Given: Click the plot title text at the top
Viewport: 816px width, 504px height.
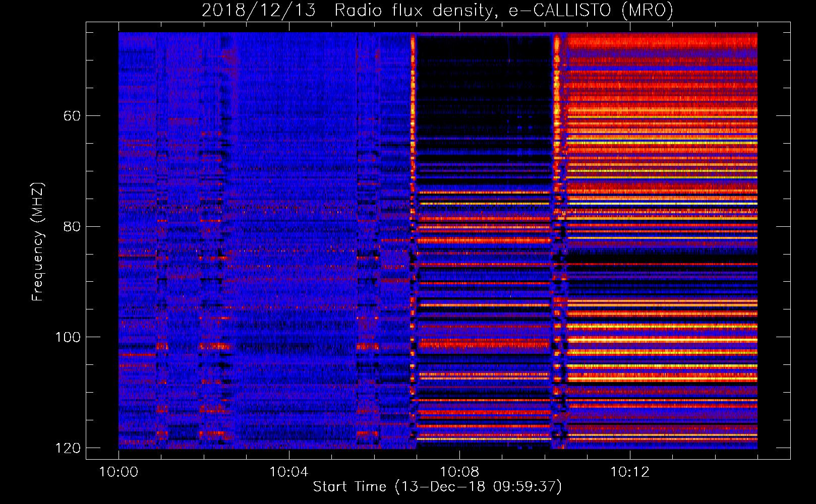Looking at the screenshot, I should click(x=437, y=11).
